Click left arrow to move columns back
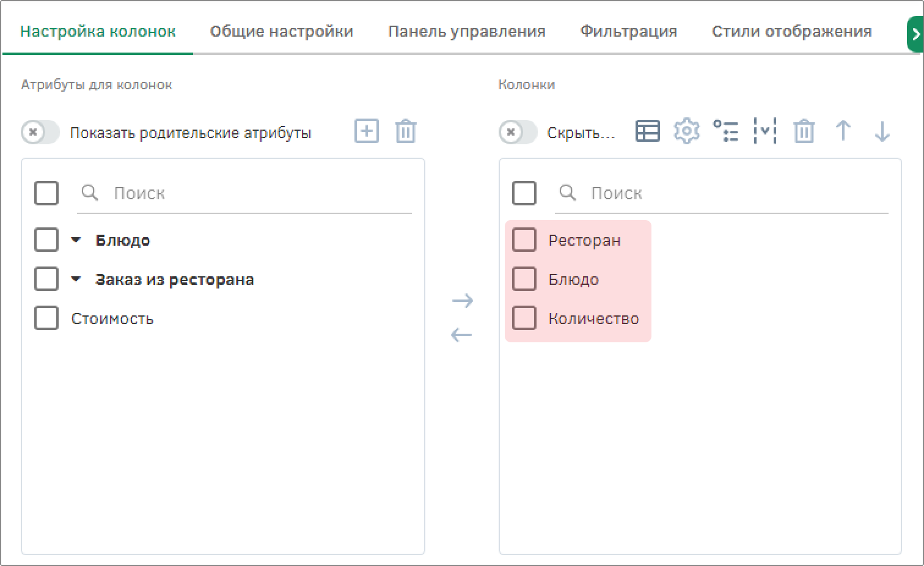924x566 pixels. coord(461,335)
